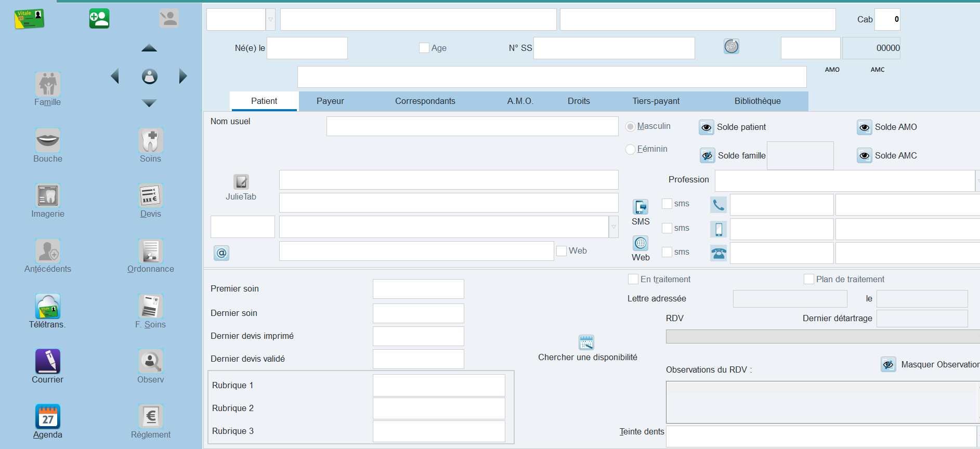980x449 pixels.
Task: Enable the Web checkbox beside email
Action: click(561, 251)
